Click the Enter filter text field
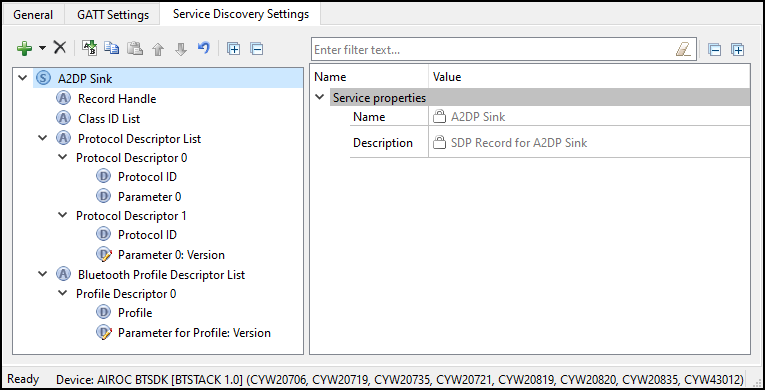The image size is (765, 390). pos(504,50)
